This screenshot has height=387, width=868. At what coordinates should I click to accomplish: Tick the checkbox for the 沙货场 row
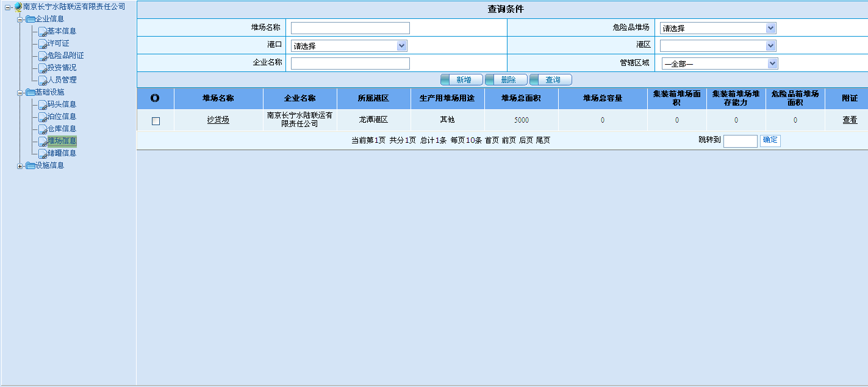click(x=156, y=121)
